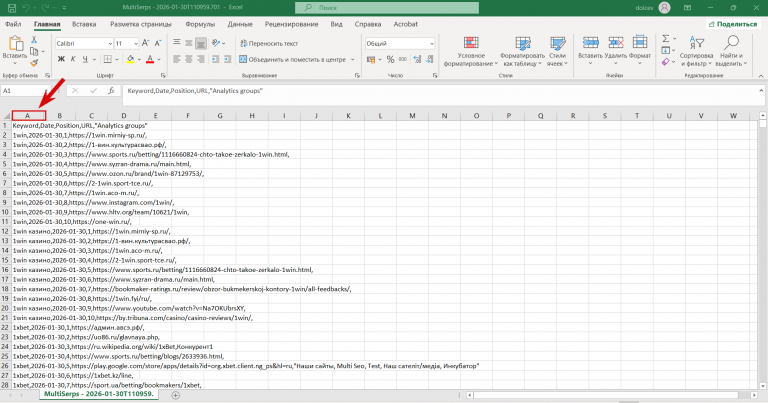Open the Сортировка и фильтр dropdown
Image resolution: width=768 pixels, height=403 pixels.
coord(696,51)
